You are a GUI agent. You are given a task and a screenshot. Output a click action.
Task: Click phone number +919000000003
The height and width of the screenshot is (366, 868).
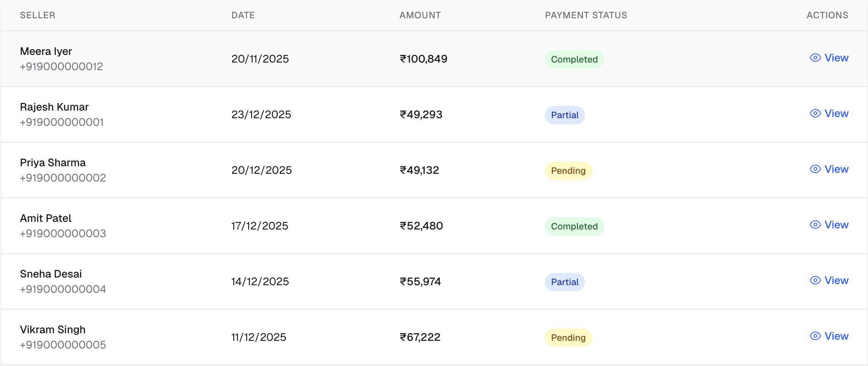[63, 233]
